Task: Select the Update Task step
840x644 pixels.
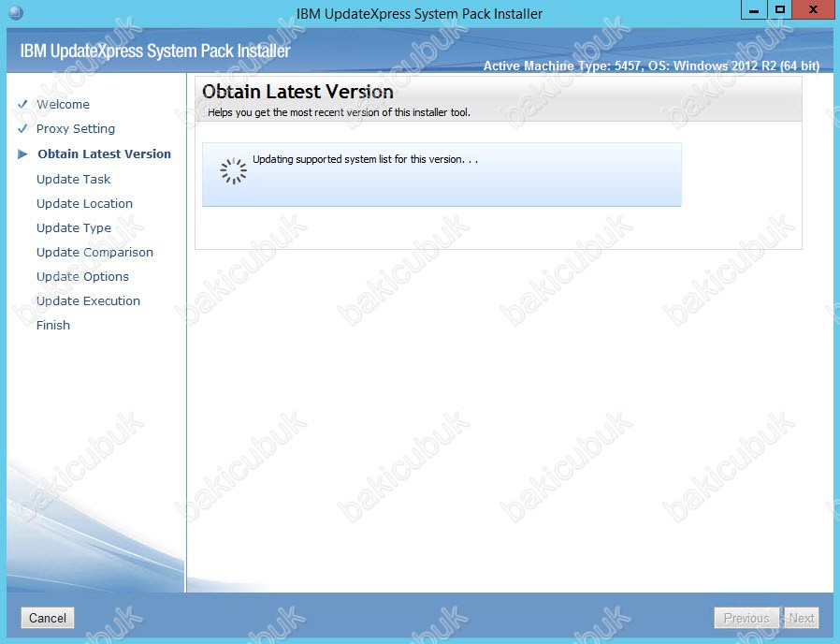Action: point(73,179)
